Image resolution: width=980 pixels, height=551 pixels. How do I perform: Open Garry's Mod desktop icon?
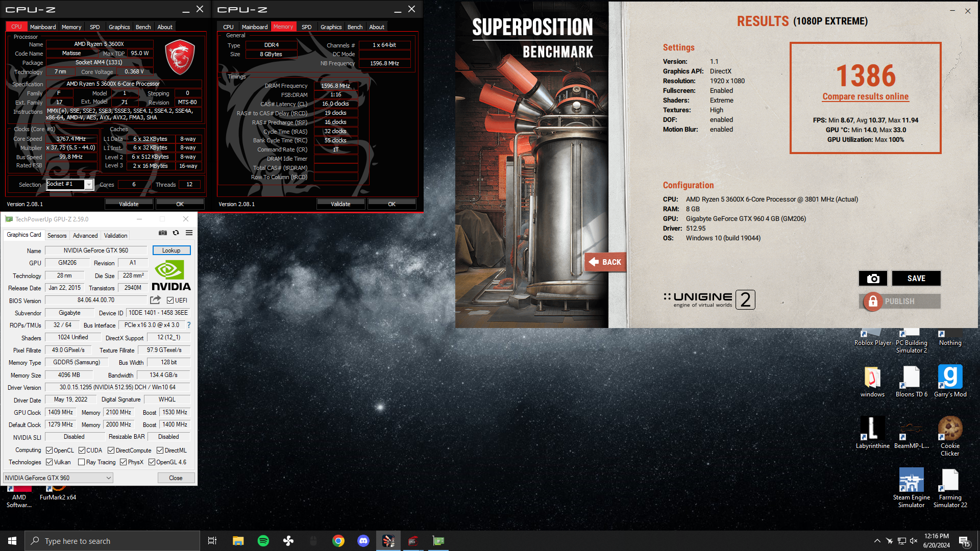[x=950, y=381]
